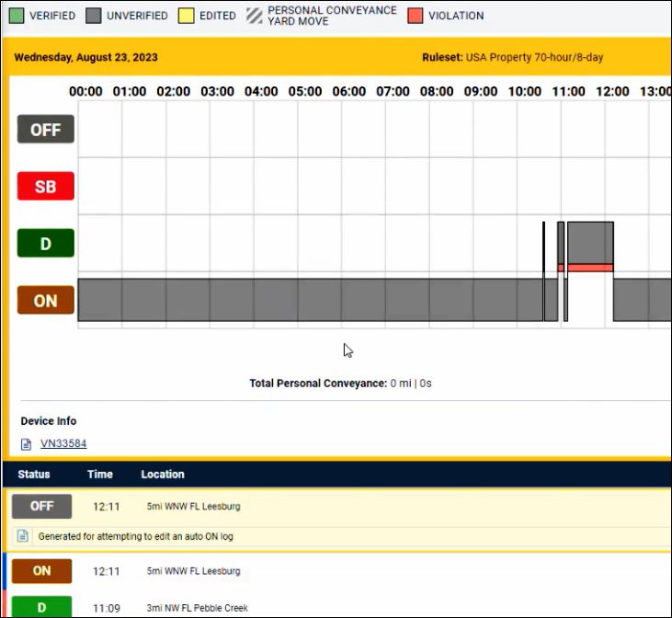672x618 pixels.
Task: Click the red violation bar on the graph
Action: tap(589, 268)
